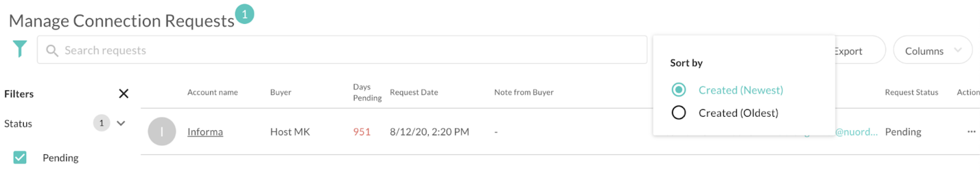The image size is (980, 172).
Task: Select Created (Newest) sort option
Action: (x=727, y=90)
